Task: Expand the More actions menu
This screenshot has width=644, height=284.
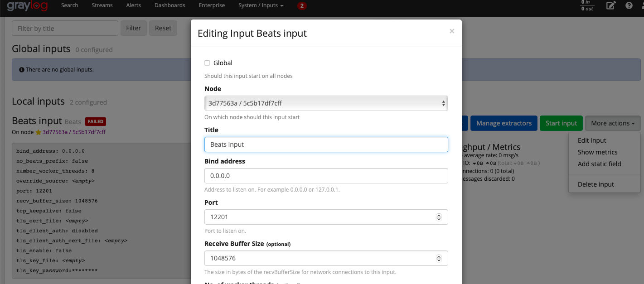Action: pos(613,123)
